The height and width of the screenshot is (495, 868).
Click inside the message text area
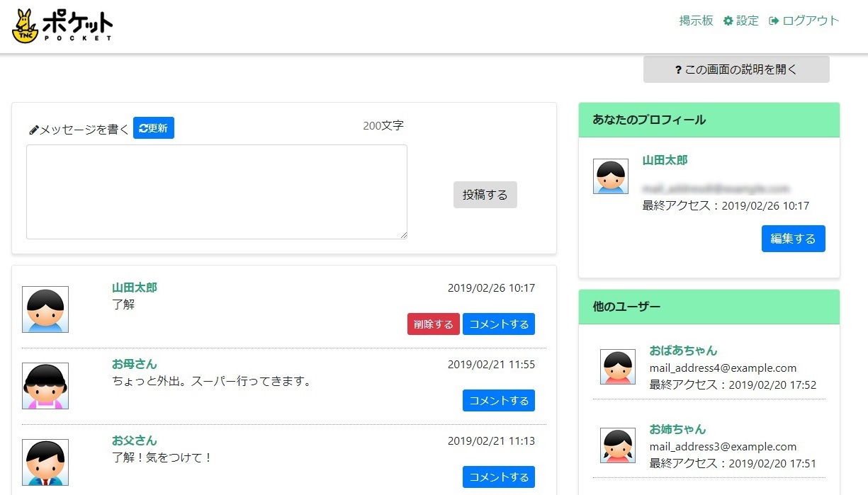[215, 191]
